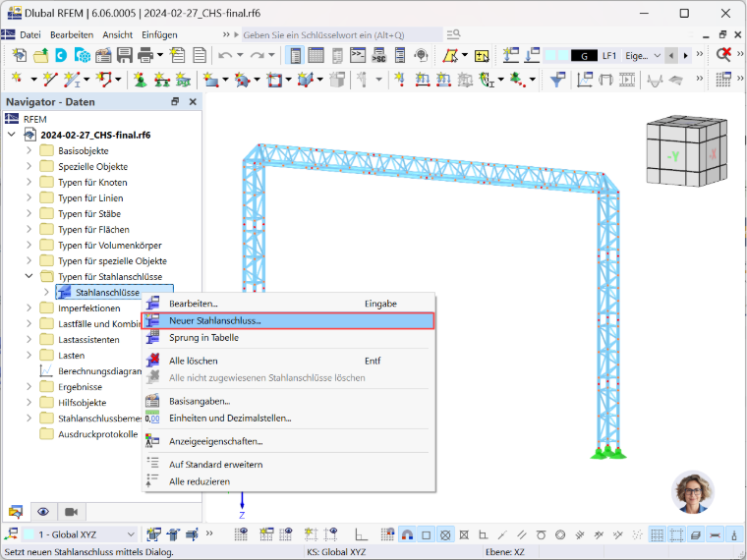Viewport: 747px width, 560px height.
Task: Click the yellow surface selection tool
Action: click(450, 56)
